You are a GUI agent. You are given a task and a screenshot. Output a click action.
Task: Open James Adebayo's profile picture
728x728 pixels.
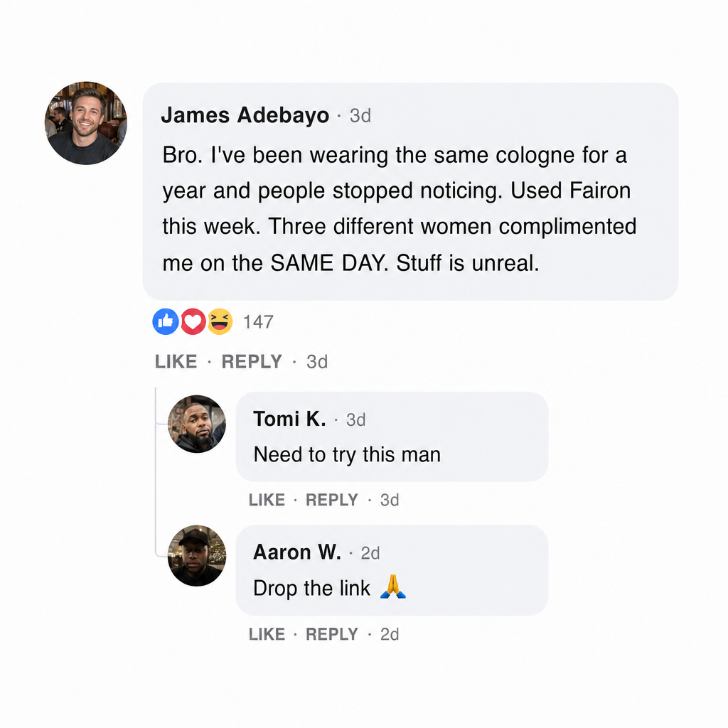[86, 123]
